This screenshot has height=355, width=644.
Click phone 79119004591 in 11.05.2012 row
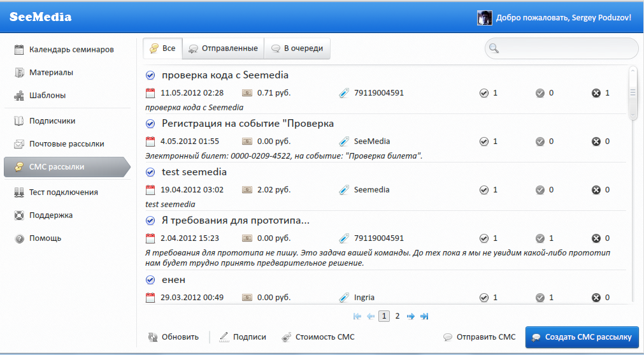coord(379,93)
